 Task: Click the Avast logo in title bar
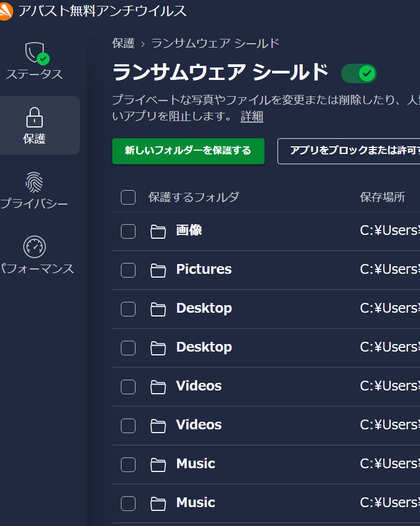(x=6, y=11)
